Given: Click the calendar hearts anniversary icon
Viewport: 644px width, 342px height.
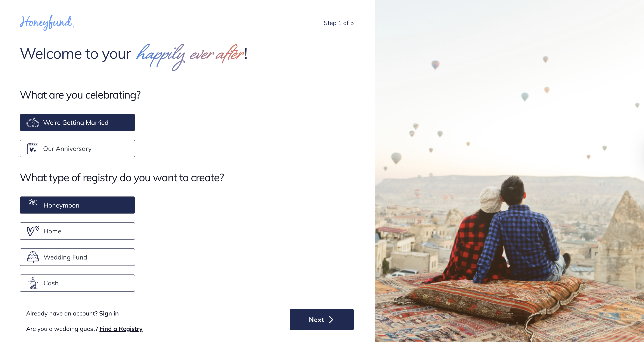Looking at the screenshot, I should [x=33, y=149].
